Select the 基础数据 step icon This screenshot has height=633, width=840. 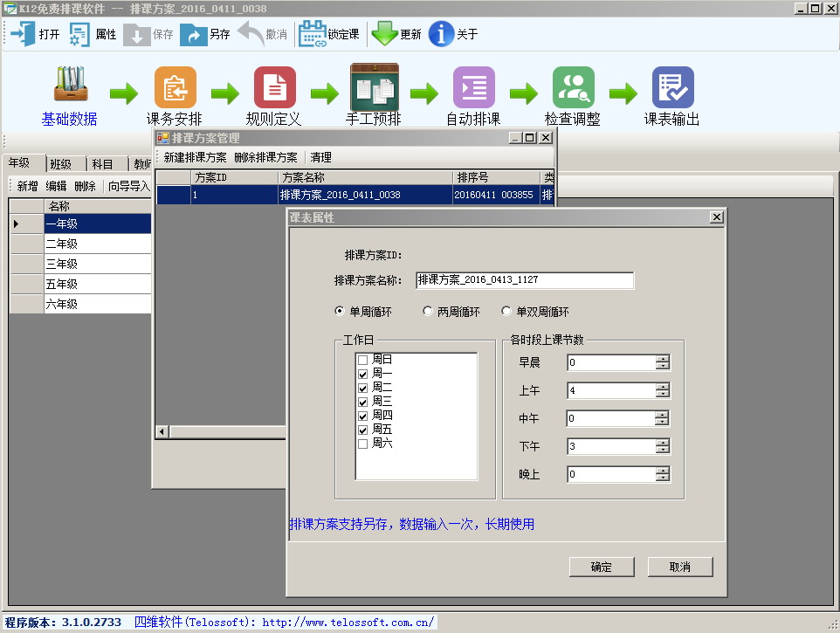click(x=71, y=84)
